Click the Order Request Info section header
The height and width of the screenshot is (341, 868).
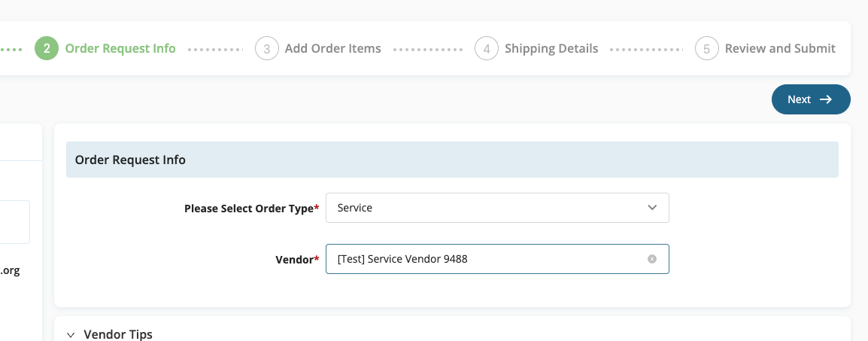(x=452, y=160)
